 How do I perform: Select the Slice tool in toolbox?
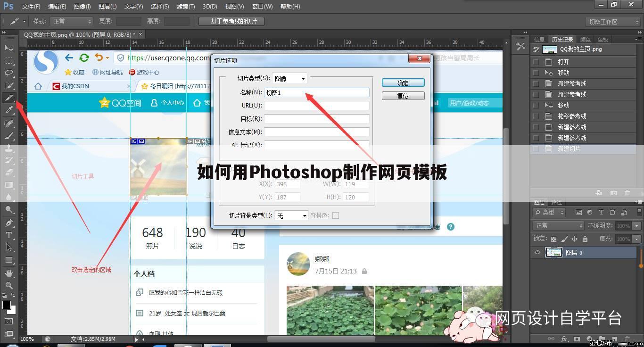click(9, 98)
